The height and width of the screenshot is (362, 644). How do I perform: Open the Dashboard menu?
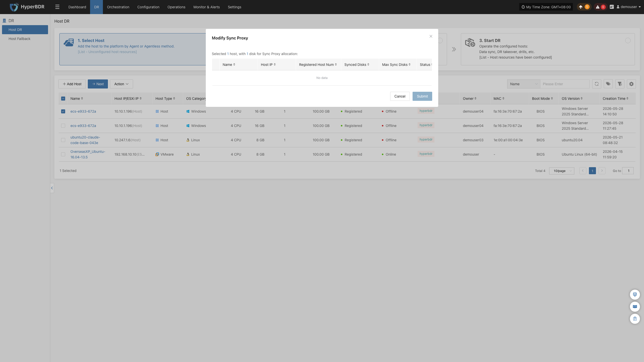click(77, 7)
